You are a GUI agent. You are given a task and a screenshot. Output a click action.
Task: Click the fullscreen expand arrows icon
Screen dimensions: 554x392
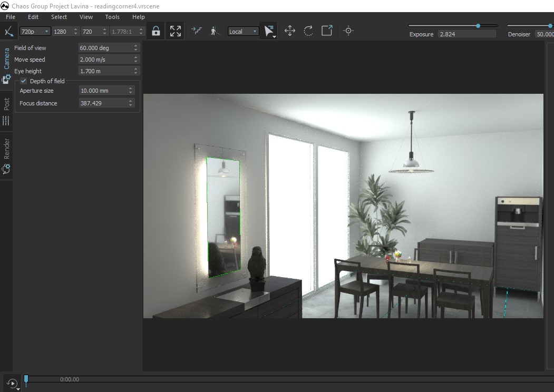pos(176,31)
